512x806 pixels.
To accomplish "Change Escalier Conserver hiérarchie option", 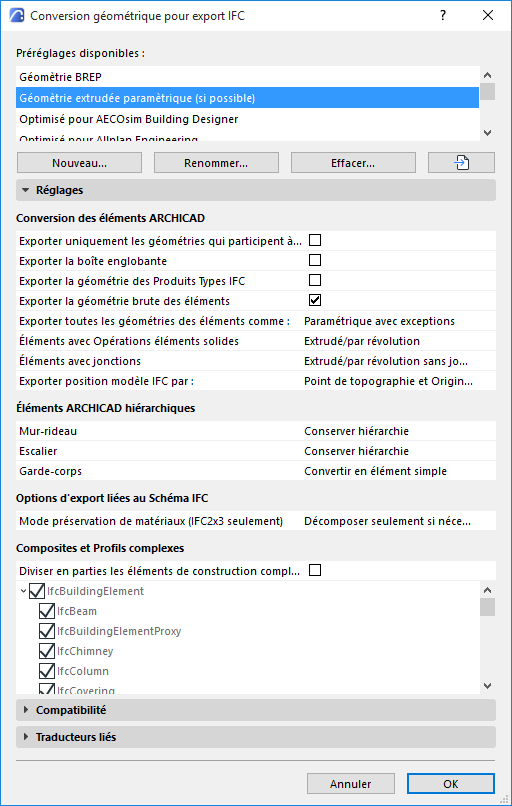I will 398,451.
